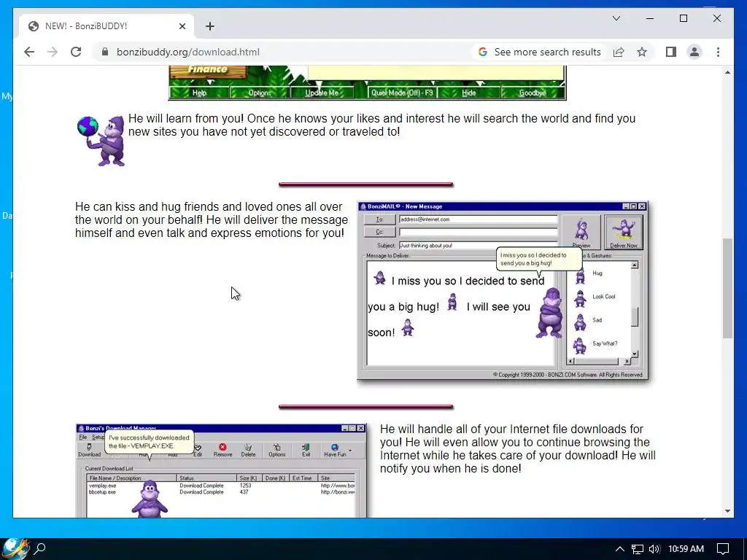Screen dimensions: 747x560
Task: Open the clock showing 10:59 AM
Action: (x=686, y=549)
